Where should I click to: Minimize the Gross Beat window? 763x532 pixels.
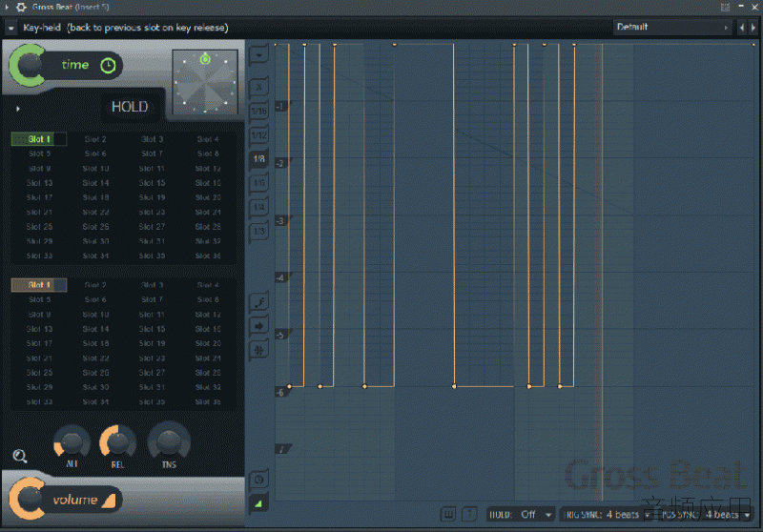(x=741, y=7)
